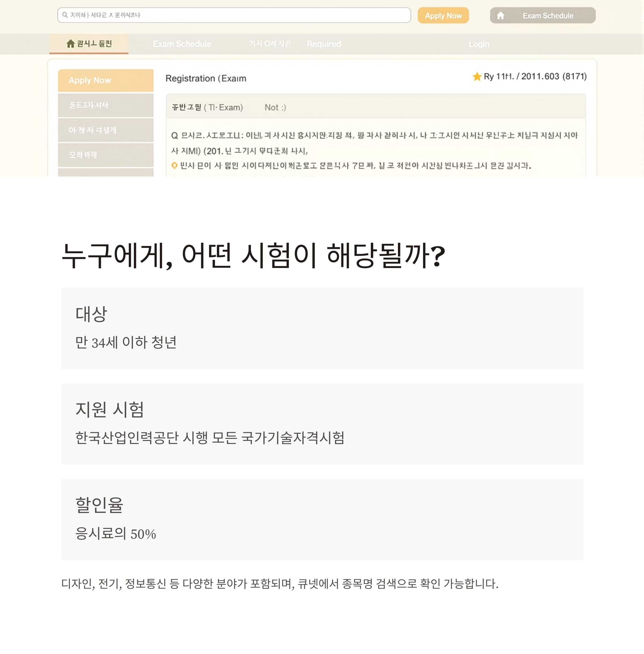This screenshot has width=644, height=654.
Task: Click the Login link in navigation bar
Action: tap(479, 44)
